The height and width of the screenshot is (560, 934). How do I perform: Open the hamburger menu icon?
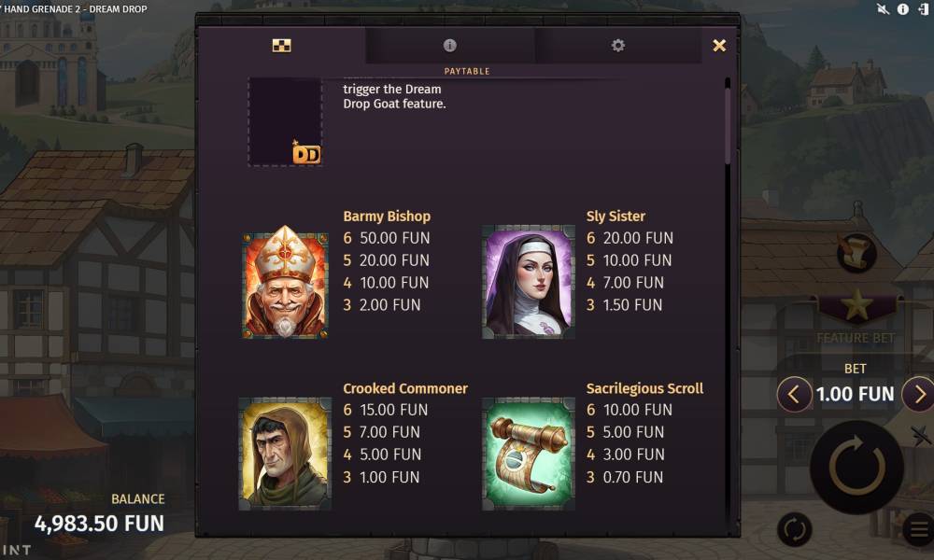[x=919, y=529]
